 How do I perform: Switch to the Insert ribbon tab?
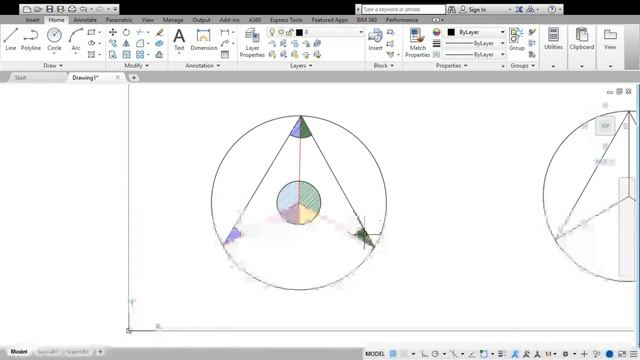tap(32, 20)
